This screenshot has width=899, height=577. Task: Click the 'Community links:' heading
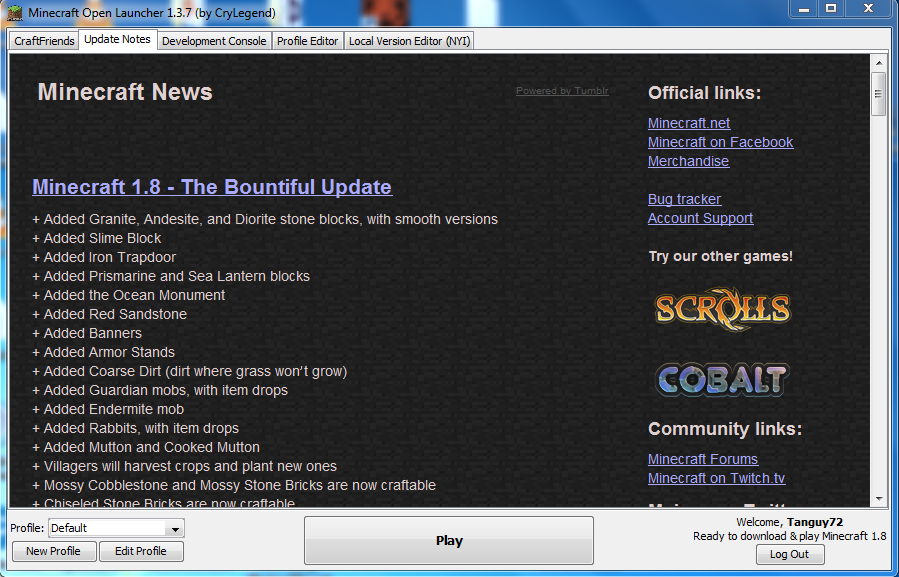click(725, 429)
